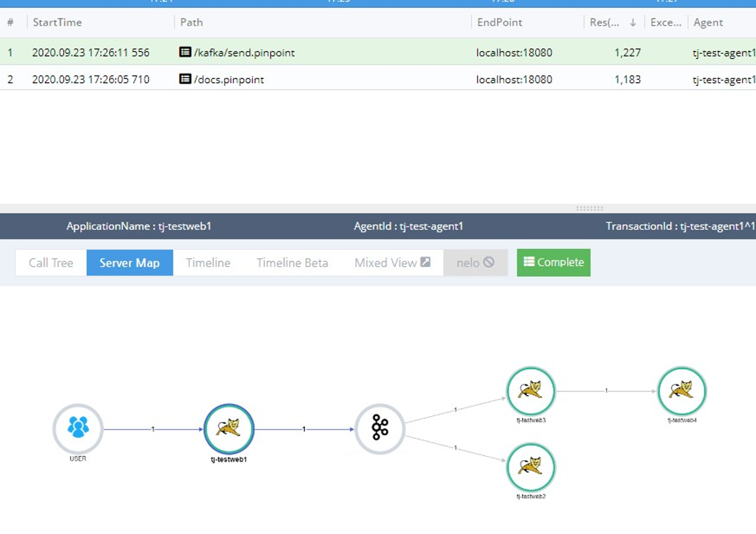Open the Timeline Beta tab
The width and height of the screenshot is (756, 534).
click(292, 263)
